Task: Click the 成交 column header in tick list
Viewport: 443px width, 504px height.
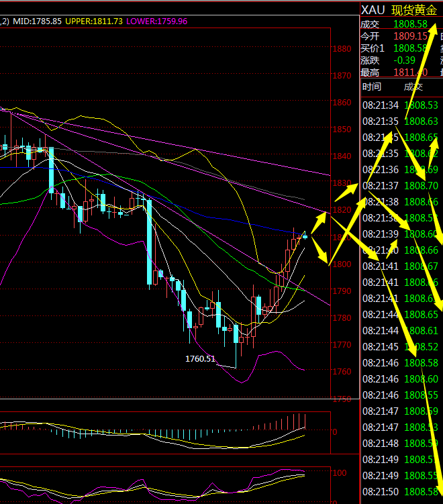Action: [413, 87]
